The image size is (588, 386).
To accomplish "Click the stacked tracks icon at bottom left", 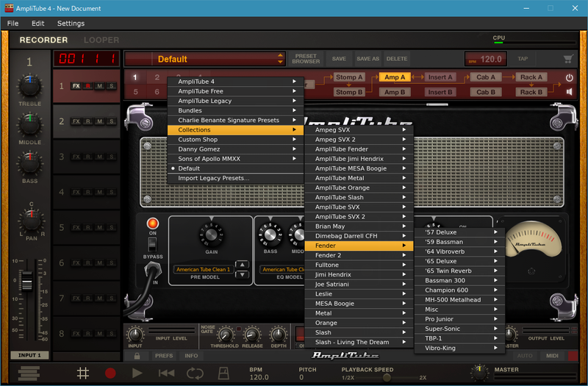I will click(29, 374).
